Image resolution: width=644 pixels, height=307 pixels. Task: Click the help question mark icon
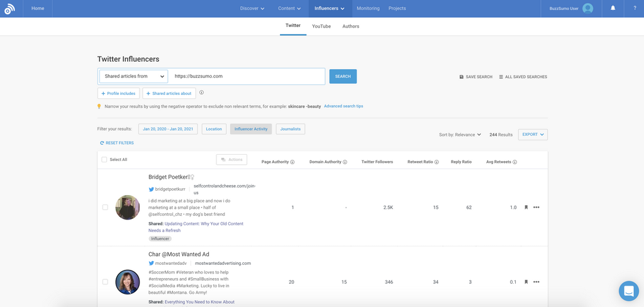point(635,8)
